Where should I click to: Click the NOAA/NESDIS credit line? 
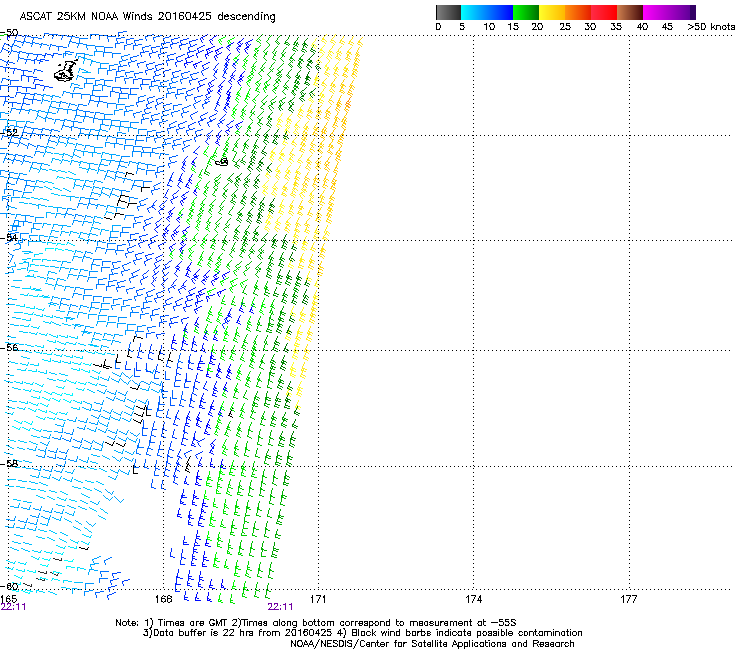coord(432,644)
